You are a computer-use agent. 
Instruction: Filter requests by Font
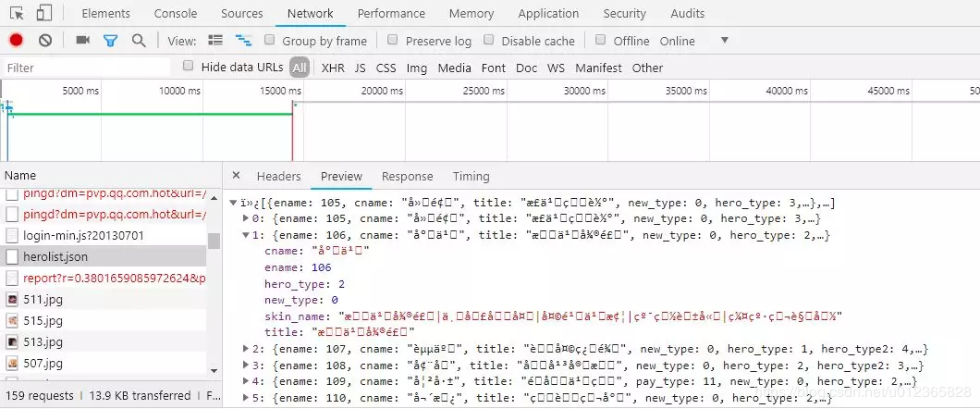[x=494, y=68]
